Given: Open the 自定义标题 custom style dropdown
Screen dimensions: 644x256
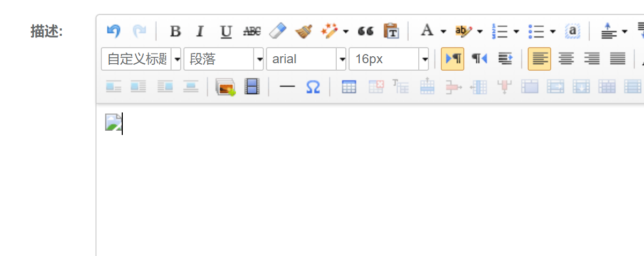Looking at the screenshot, I should pos(142,59).
